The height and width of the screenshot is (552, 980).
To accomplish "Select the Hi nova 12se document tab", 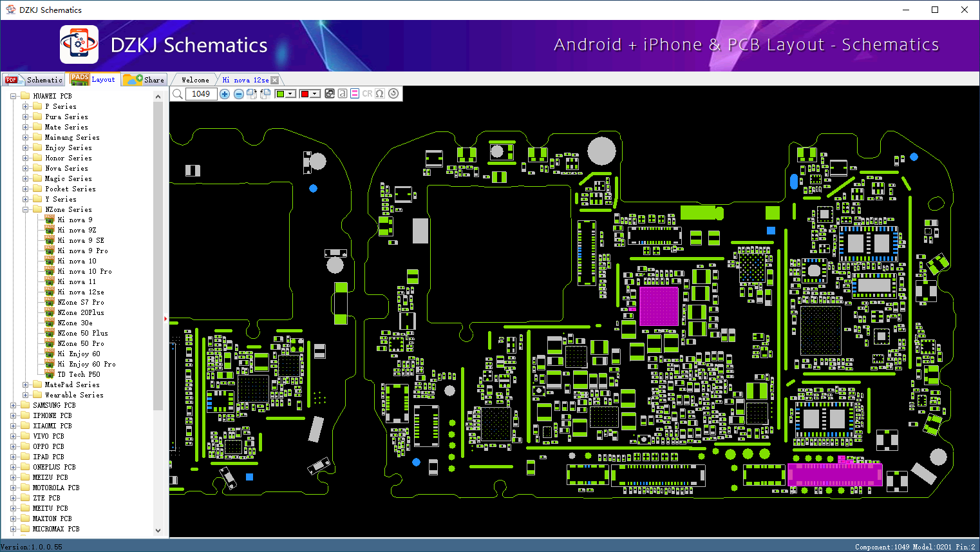I will tap(245, 80).
